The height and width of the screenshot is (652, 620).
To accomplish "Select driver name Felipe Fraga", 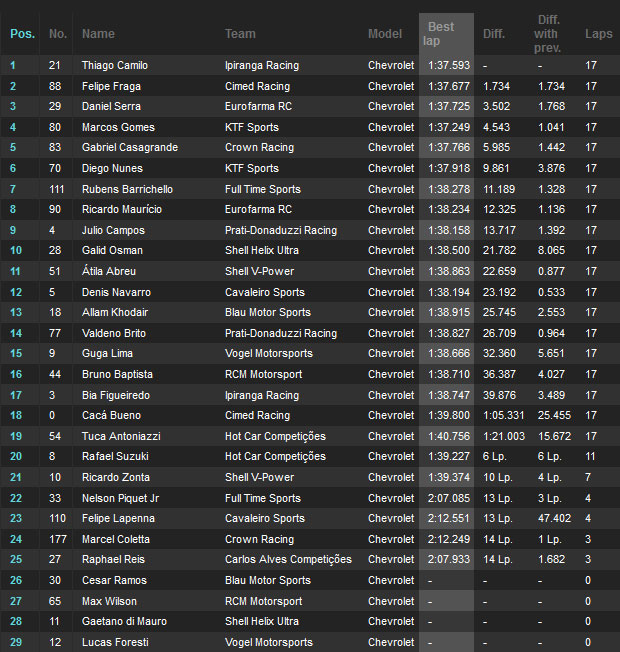I will click(x=111, y=86).
